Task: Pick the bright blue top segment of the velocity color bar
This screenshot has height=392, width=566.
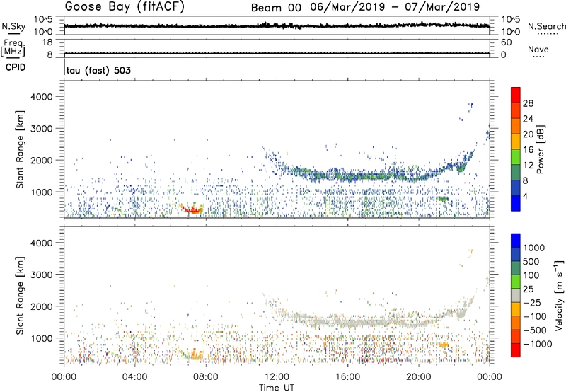Action: point(516,241)
